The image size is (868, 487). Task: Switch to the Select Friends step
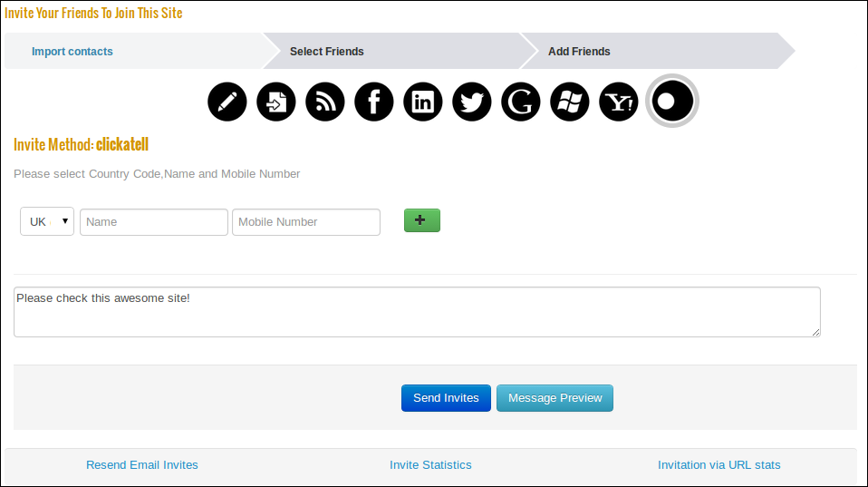pos(327,52)
